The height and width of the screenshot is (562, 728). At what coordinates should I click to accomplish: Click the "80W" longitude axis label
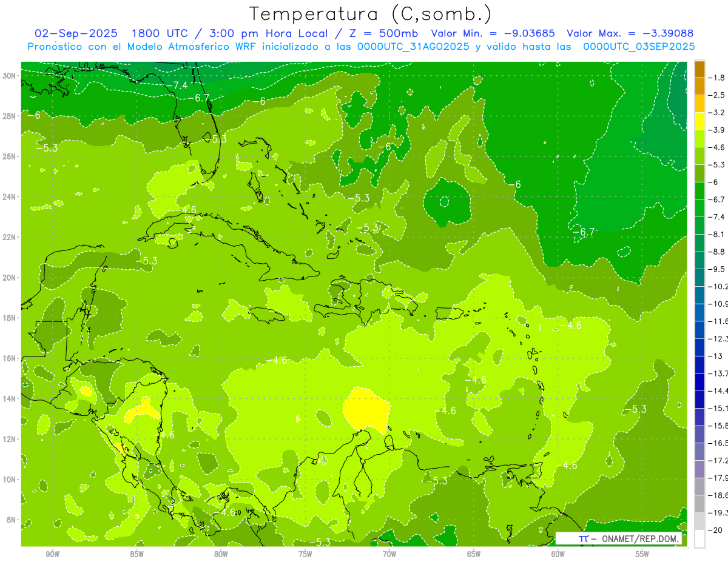[x=221, y=554]
